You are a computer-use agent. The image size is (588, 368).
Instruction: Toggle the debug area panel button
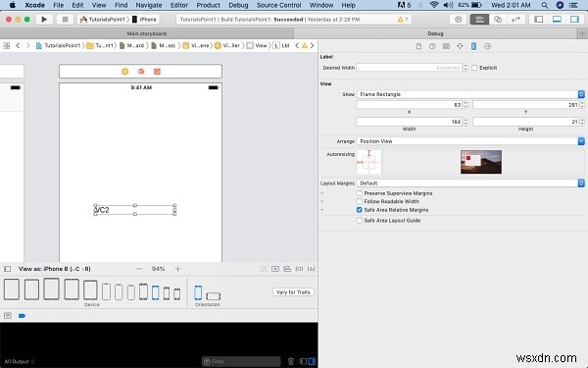coord(557,20)
